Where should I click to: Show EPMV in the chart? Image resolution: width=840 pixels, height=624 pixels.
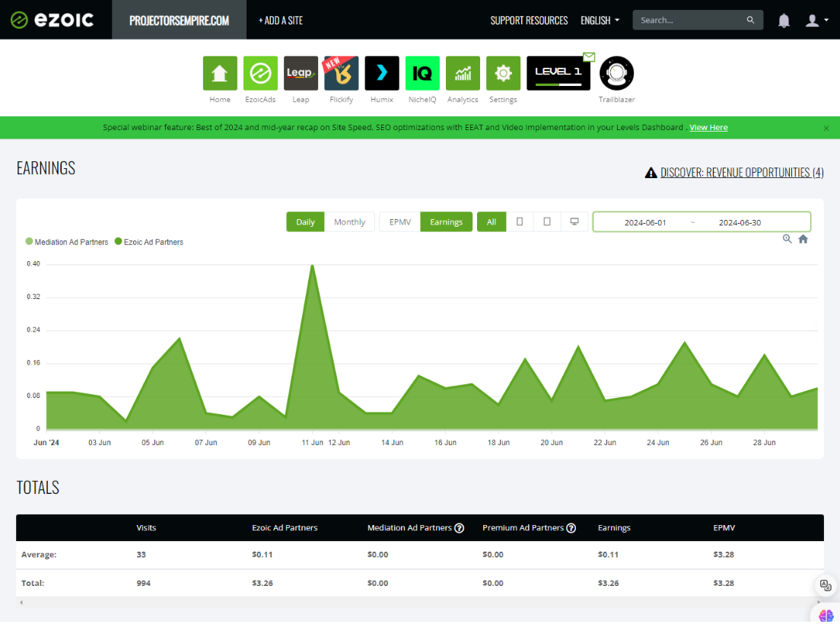(x=399, y=221)
